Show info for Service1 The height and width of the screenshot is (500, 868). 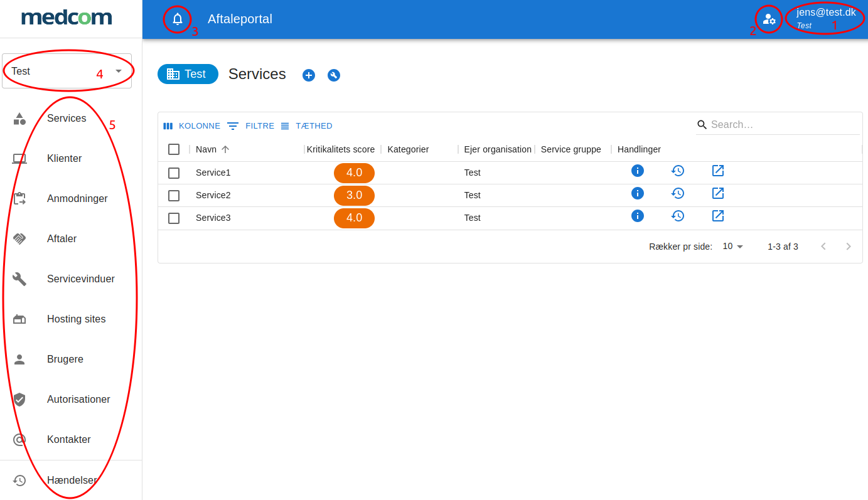tap(638, 171)
